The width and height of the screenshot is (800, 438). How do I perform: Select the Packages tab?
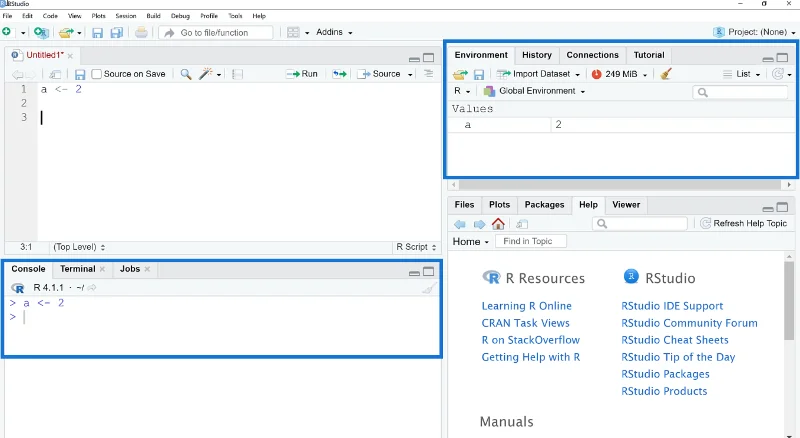coord(544,205)
